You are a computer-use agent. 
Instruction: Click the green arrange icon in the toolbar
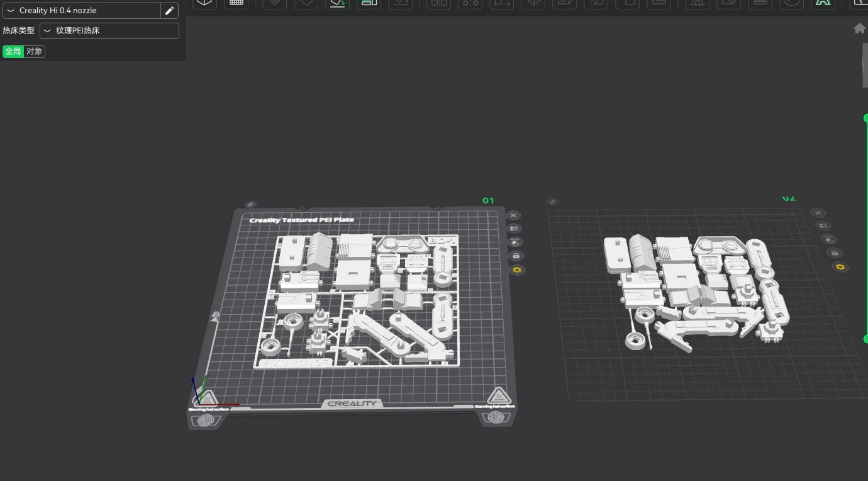pos(369,3)
